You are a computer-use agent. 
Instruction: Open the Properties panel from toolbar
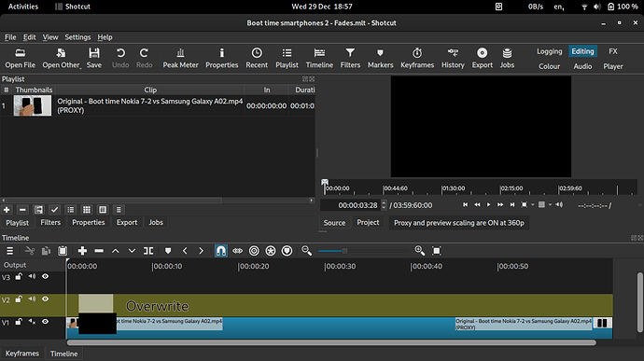coord(222,58)
